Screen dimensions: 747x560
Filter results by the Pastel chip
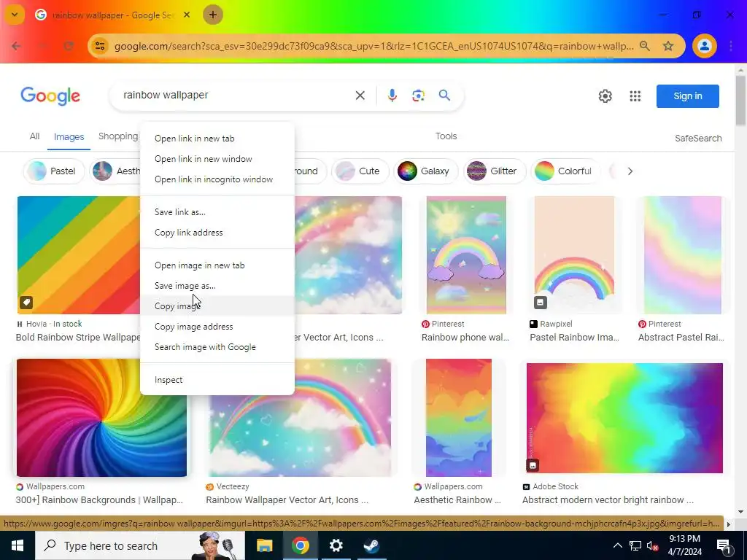coord(54,171)
